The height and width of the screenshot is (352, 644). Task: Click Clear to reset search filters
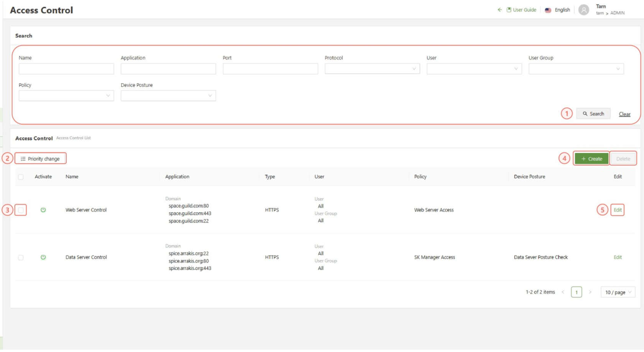[624, 114]
